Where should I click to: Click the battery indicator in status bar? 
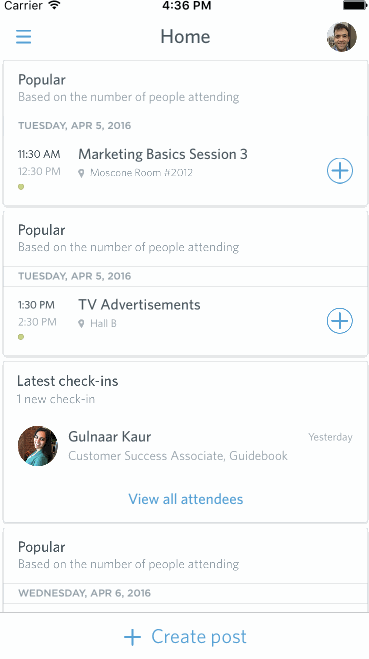pyautogui.click(x=355, y=5)
